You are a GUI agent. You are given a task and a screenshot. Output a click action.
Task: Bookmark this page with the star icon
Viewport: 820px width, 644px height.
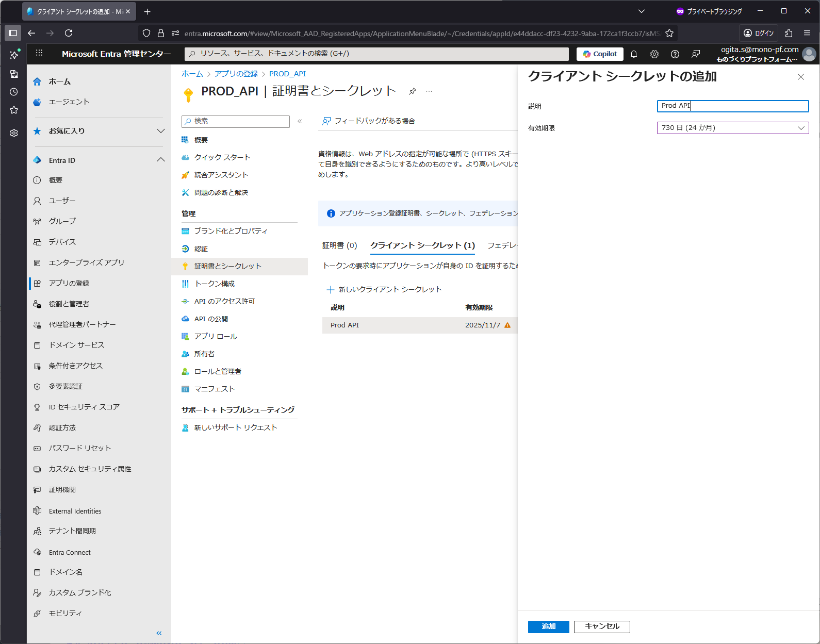[x=669, y=34]
